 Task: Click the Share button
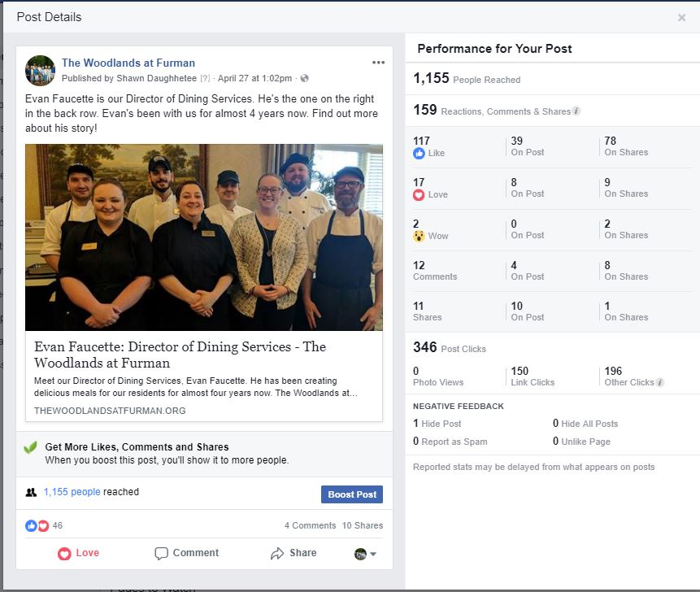pyautogui.click(x=293, y=553)
